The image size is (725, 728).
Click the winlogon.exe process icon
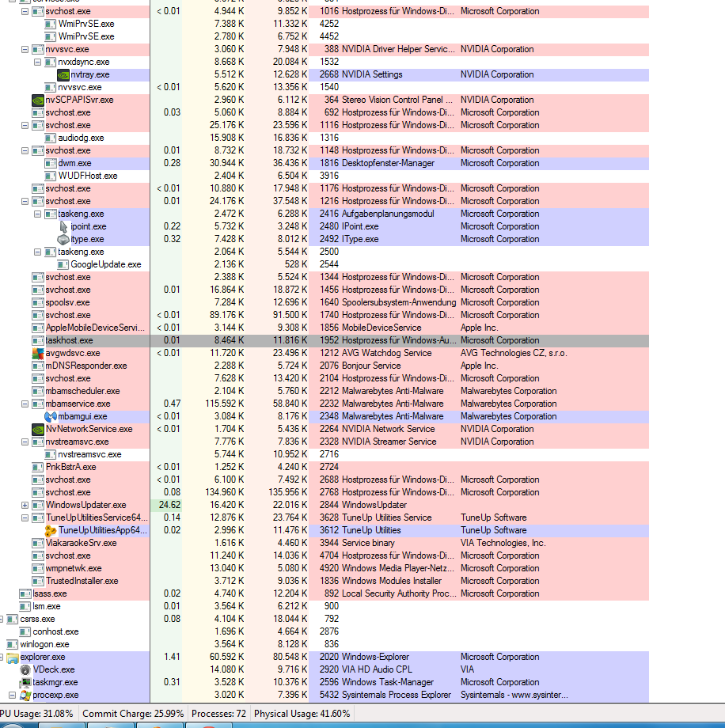[x=13, y=644]
